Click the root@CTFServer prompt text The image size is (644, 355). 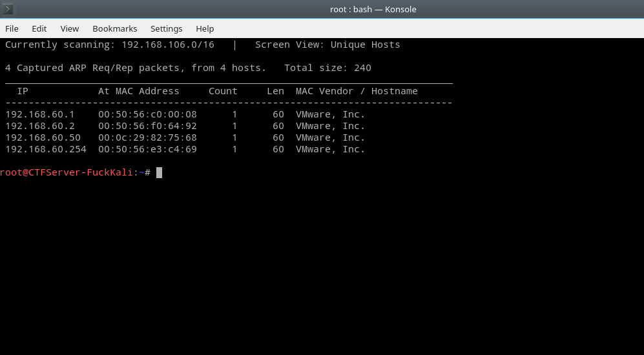tap(75, 173)
